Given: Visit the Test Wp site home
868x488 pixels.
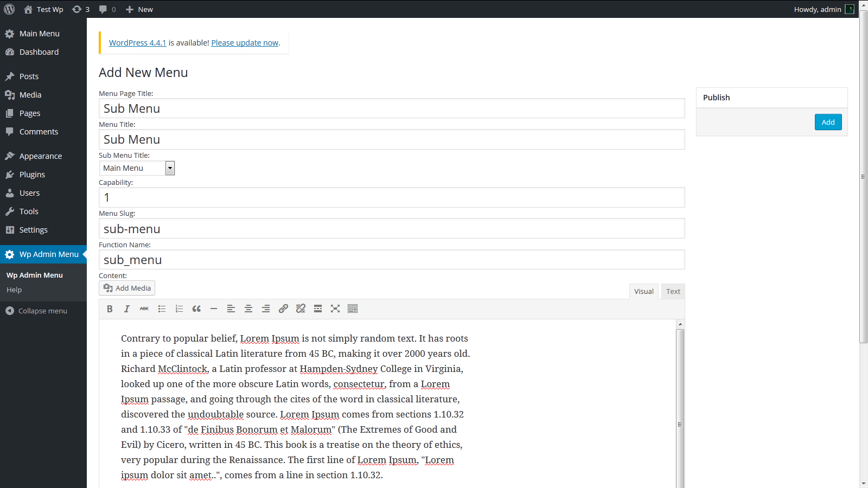Looking at the screenshot, I should pyautogui.click(x=43, y=9).
